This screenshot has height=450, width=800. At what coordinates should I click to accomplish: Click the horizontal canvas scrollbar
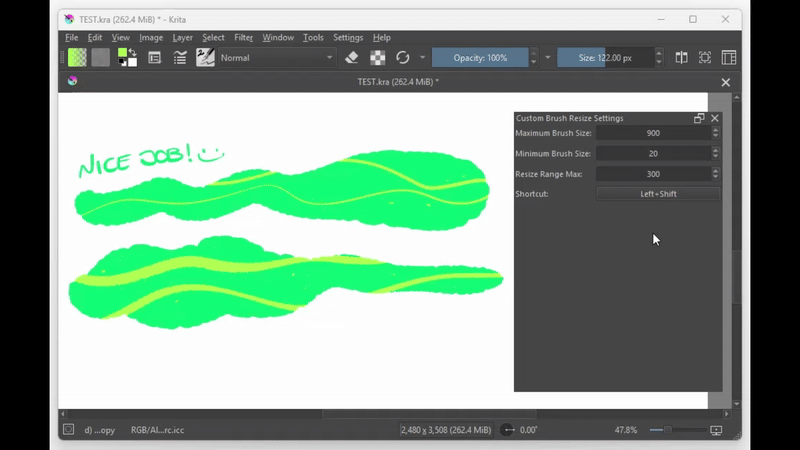[429, 414]
